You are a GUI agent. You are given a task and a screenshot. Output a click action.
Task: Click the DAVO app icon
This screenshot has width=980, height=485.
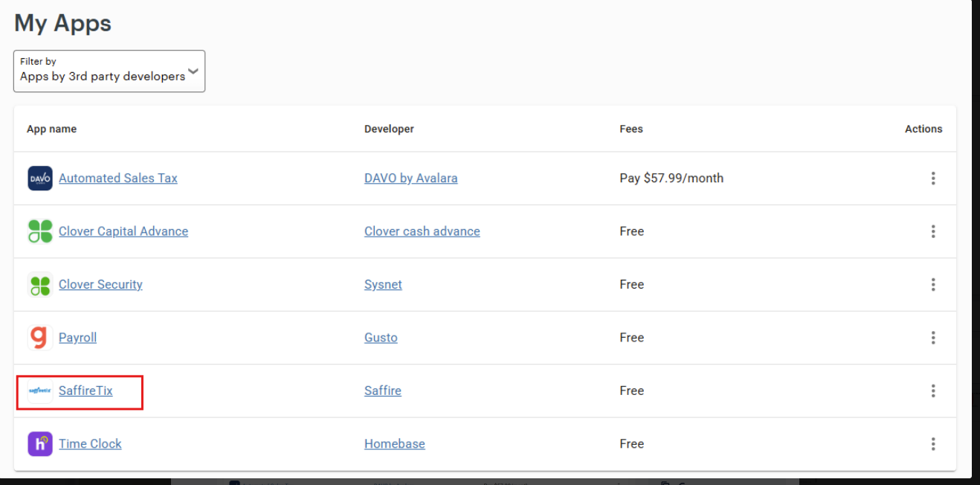point(40,179)
